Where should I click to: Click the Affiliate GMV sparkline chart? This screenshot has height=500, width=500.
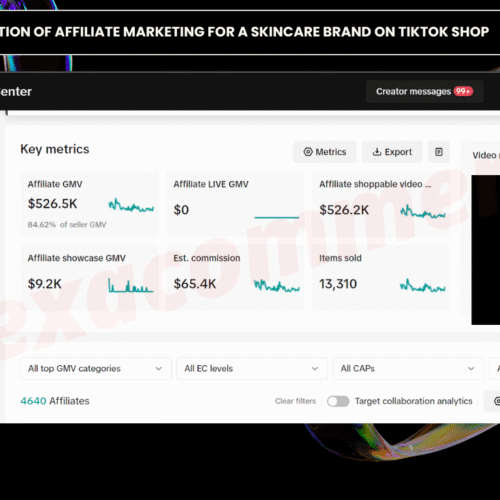pyautogui.click(x=131, y=205)
